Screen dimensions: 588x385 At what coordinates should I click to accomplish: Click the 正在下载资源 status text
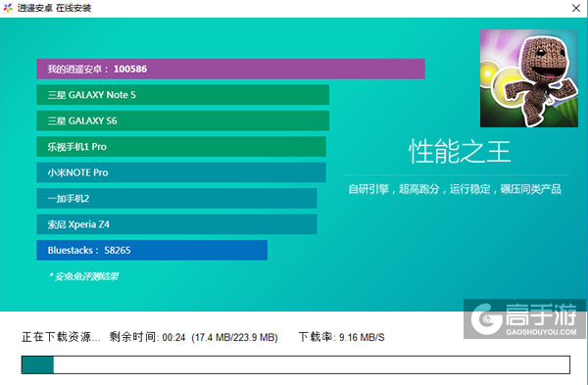tap(61, 337)
